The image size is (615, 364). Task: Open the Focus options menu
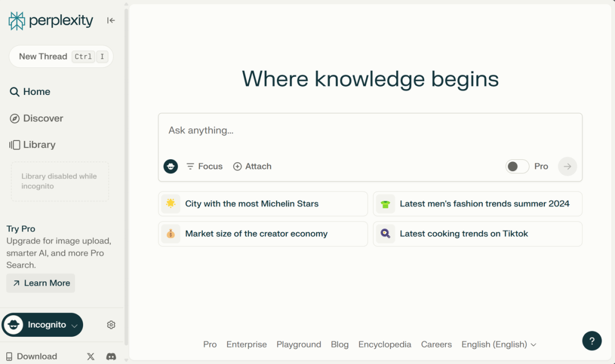pyautogui.click(x=204, y=166)
